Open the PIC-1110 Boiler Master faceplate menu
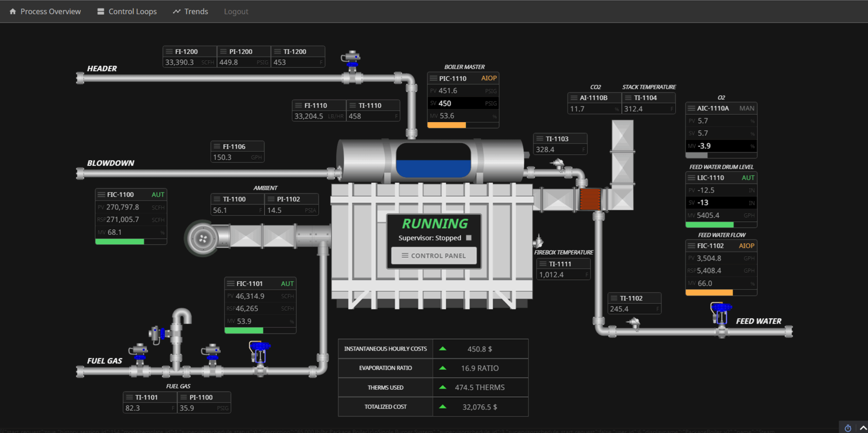This screenshot has height=433, width=868. [x=434, y=78]
